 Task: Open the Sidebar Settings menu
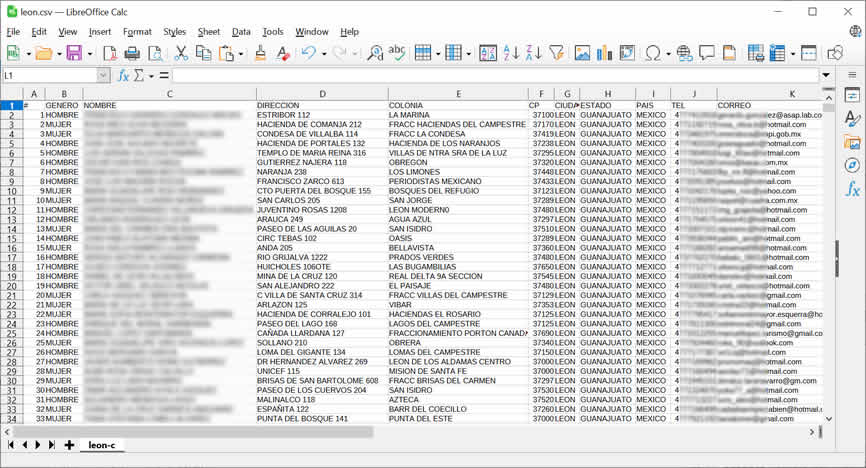click(852, 75)
